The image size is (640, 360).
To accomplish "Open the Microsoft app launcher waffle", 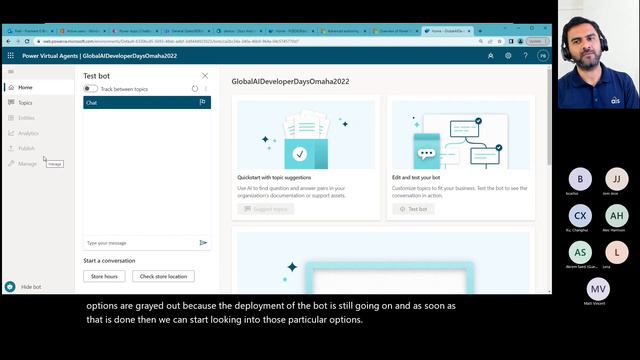I will pyautogui.click(x=11, y=56).
